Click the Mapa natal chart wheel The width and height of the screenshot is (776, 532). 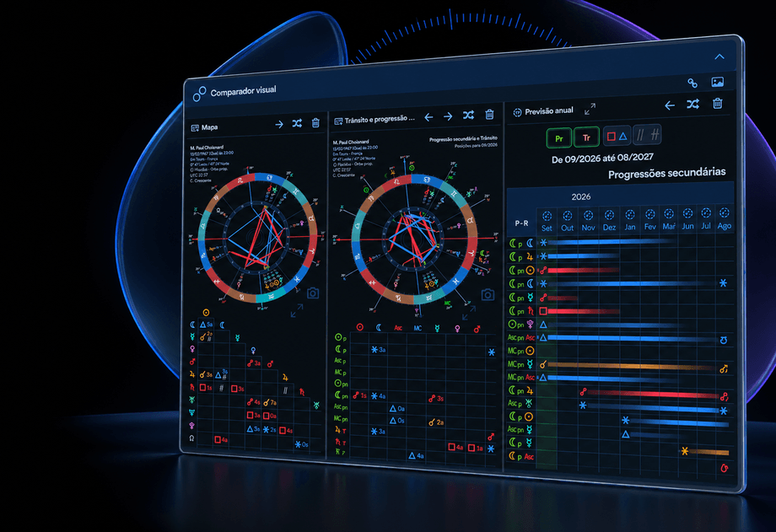pos(257,238)
